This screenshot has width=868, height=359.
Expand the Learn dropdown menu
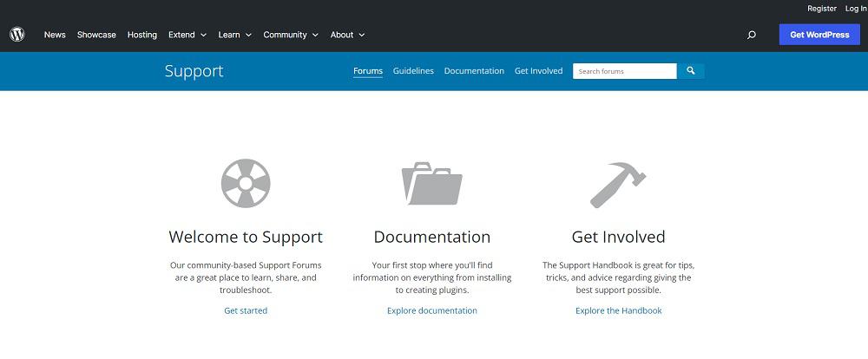click(234, 35)
